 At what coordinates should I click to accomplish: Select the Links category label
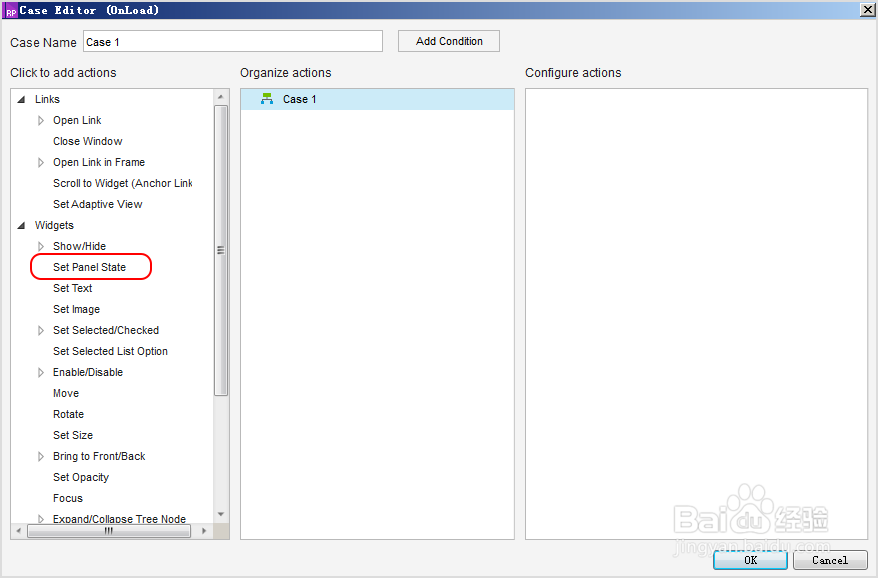pos(47,99)
